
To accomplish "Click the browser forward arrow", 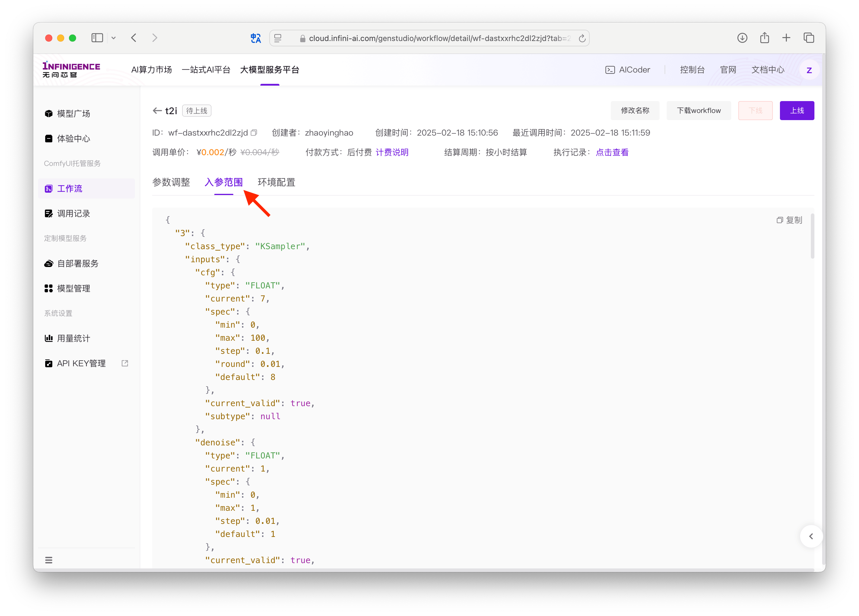I will 155,38.
